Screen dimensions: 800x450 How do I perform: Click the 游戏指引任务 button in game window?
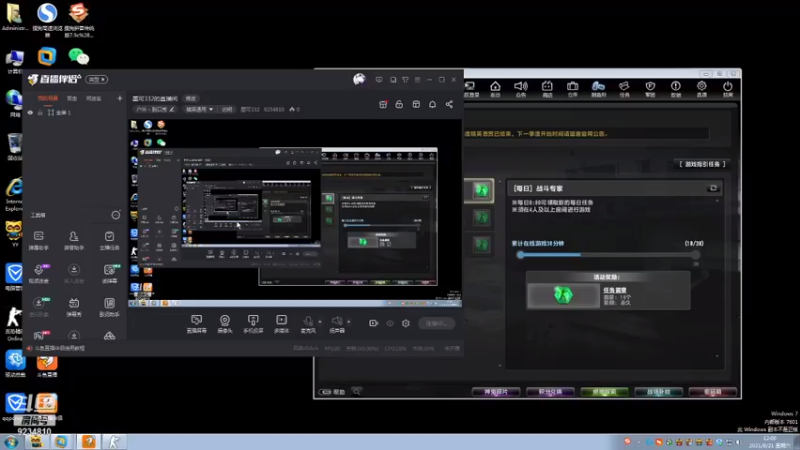tap(702, 164)
